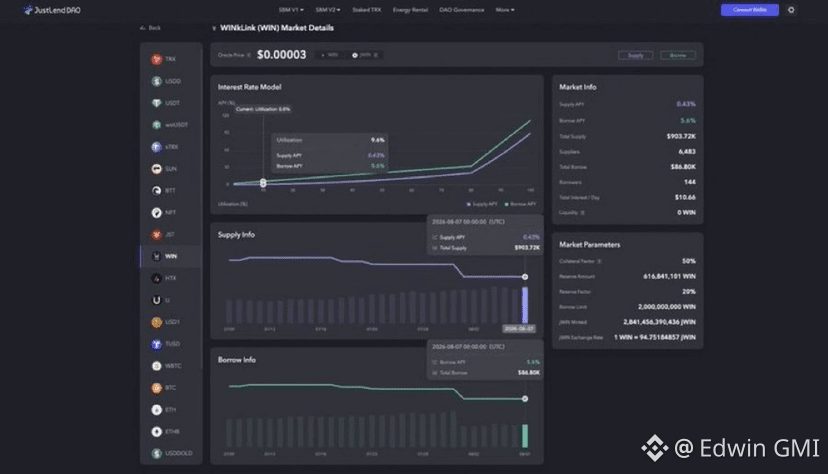Click the Supply button
This screenshot has height=474, width=828.
tap(635, 55)
